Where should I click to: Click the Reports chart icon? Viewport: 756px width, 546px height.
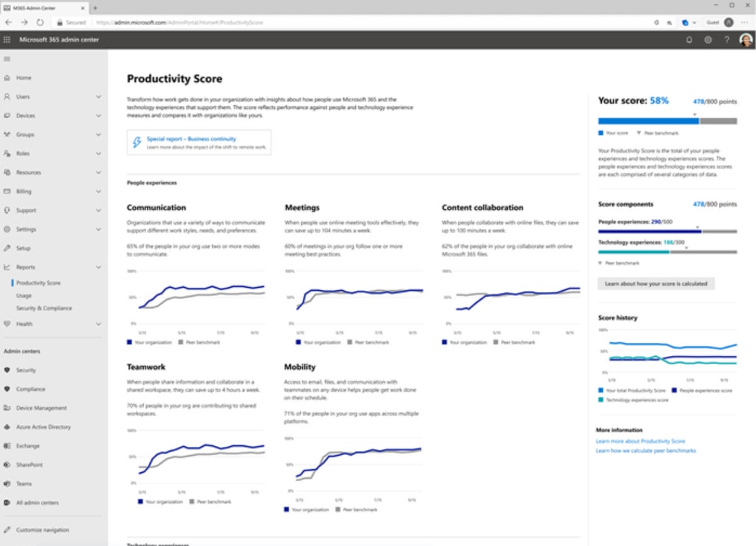click(x=7, y=267)
